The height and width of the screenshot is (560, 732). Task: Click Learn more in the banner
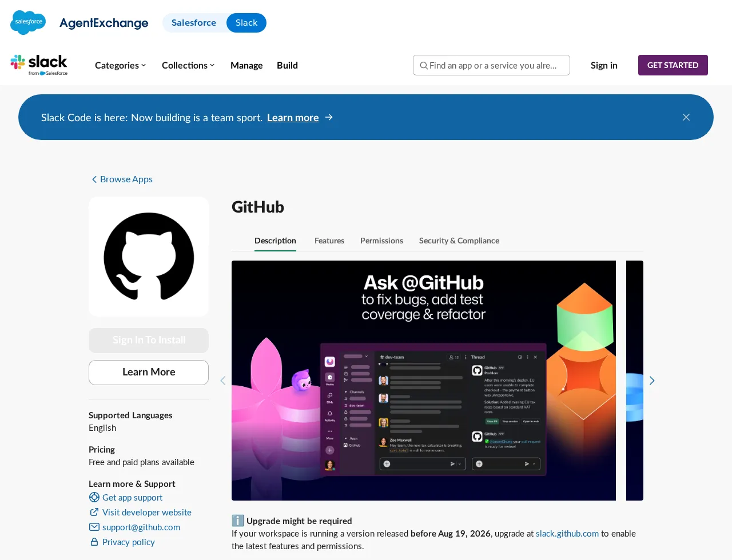(293, 117)
